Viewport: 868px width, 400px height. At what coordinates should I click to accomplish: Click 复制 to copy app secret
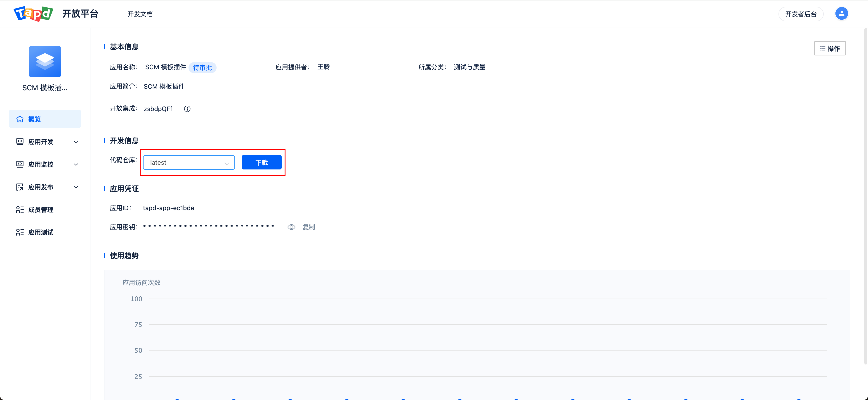click(x=309, y=227)
